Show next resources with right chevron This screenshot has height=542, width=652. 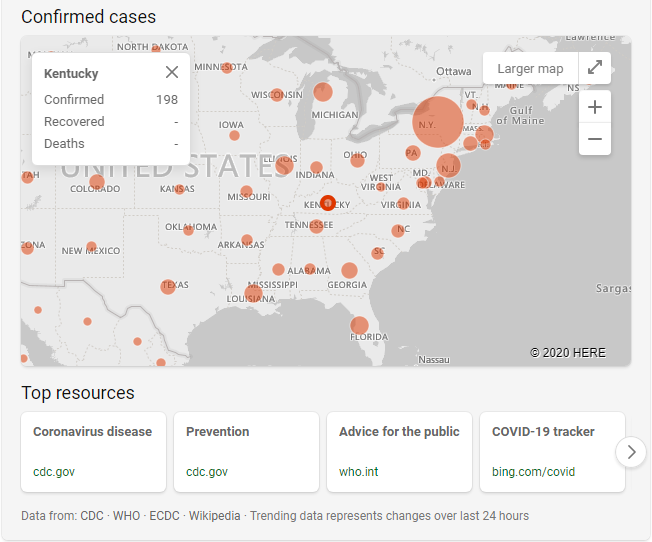pyautogui.click(x=630, y=452)
